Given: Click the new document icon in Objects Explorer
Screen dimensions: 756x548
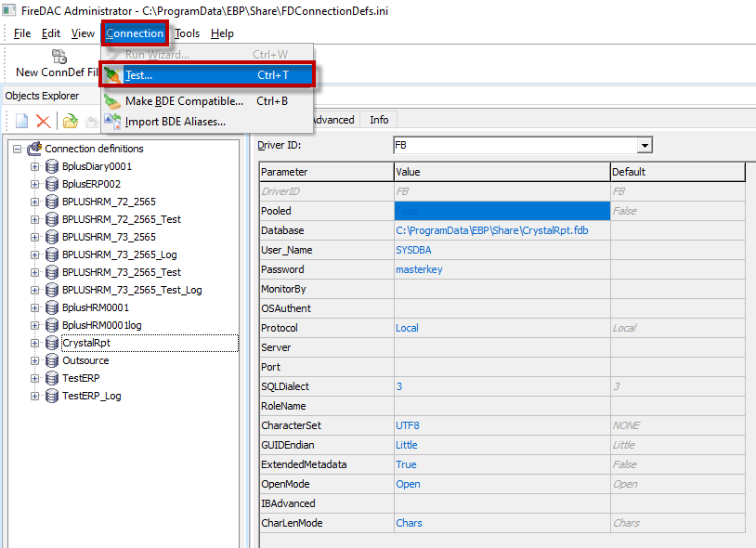Looking at the screenshot, I should click(20, 121).
